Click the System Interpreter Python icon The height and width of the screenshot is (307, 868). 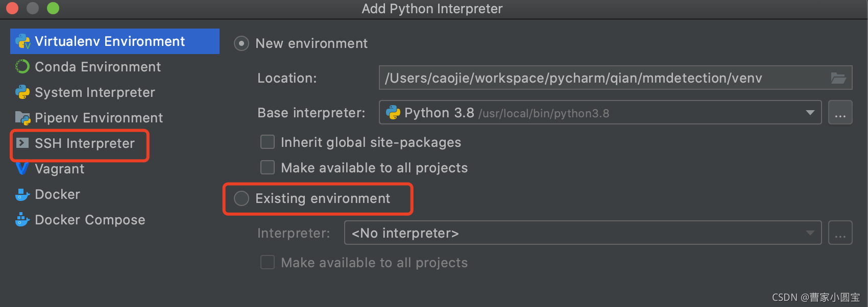click(x=22, y=92)
